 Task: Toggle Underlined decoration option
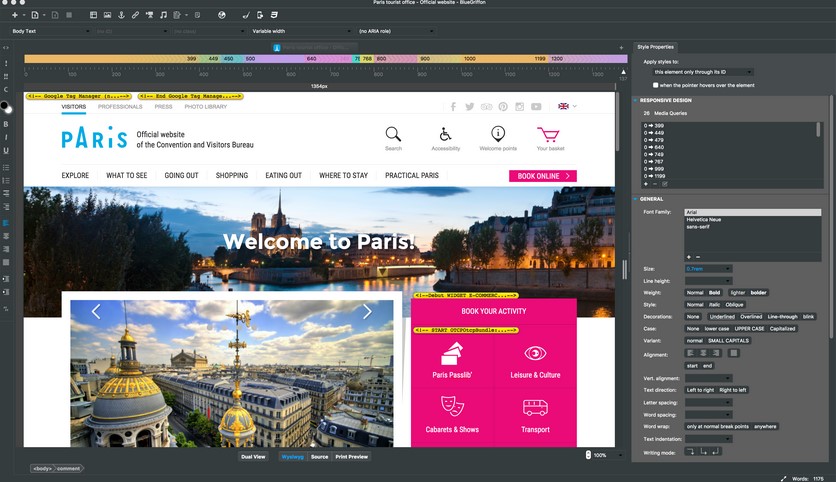pyautogui.click(x=722, y=317)
